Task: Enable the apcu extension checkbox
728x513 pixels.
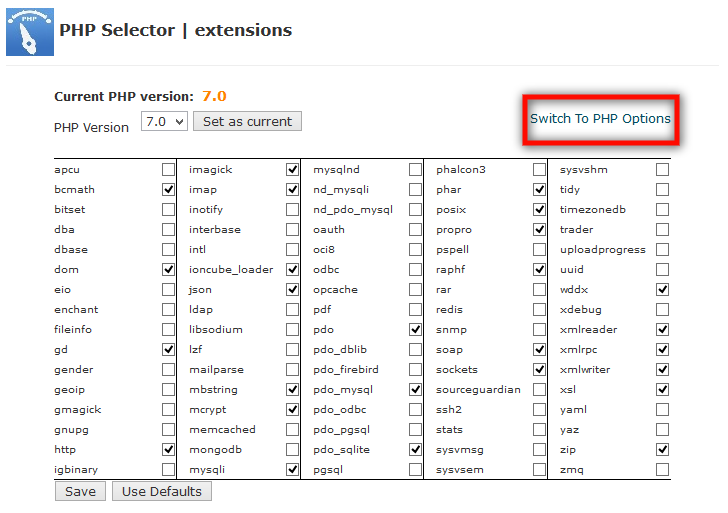Action: click(x=168, y=170)
